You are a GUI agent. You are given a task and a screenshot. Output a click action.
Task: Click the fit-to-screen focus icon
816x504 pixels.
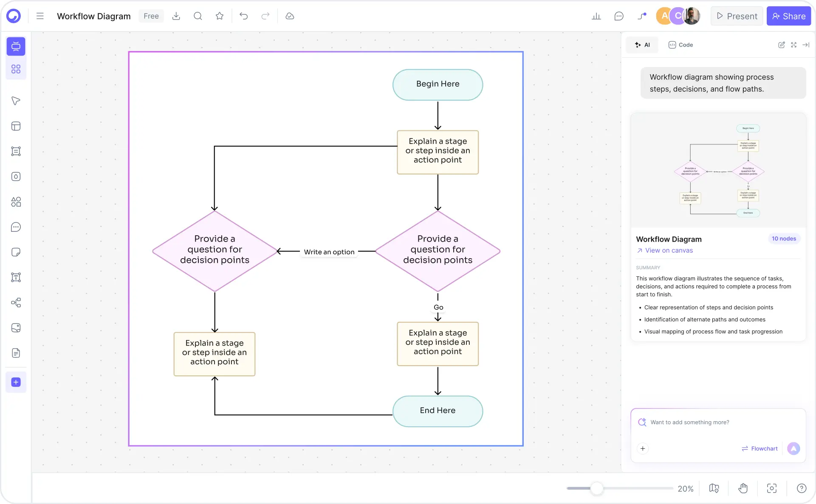pyautogui.click(x=772, y=488)
